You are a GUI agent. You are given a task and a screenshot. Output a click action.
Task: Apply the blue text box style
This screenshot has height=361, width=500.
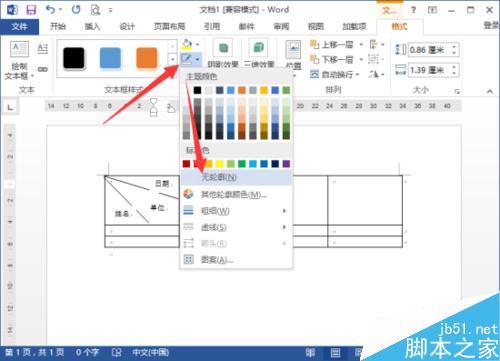pyautogui.click(x=110, y=58)
